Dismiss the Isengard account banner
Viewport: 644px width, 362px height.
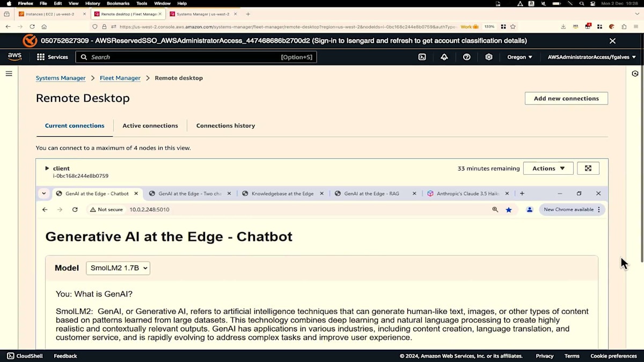612,41
